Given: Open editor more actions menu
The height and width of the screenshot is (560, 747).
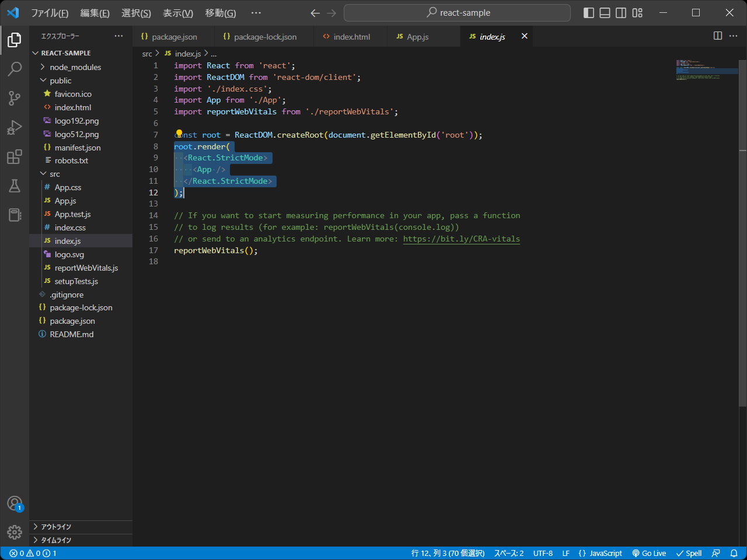Looking at the screenshot, I should (734, 36).
